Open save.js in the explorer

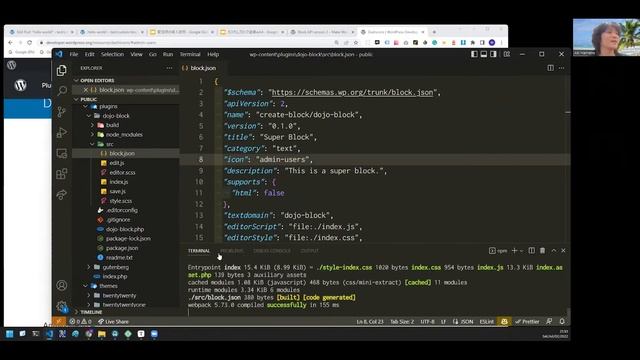117,191
